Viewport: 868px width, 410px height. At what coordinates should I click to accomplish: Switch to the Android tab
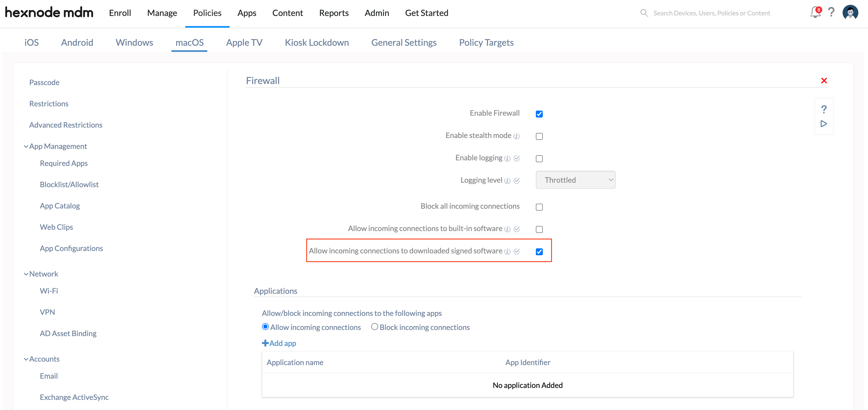(x=77, y=43)
